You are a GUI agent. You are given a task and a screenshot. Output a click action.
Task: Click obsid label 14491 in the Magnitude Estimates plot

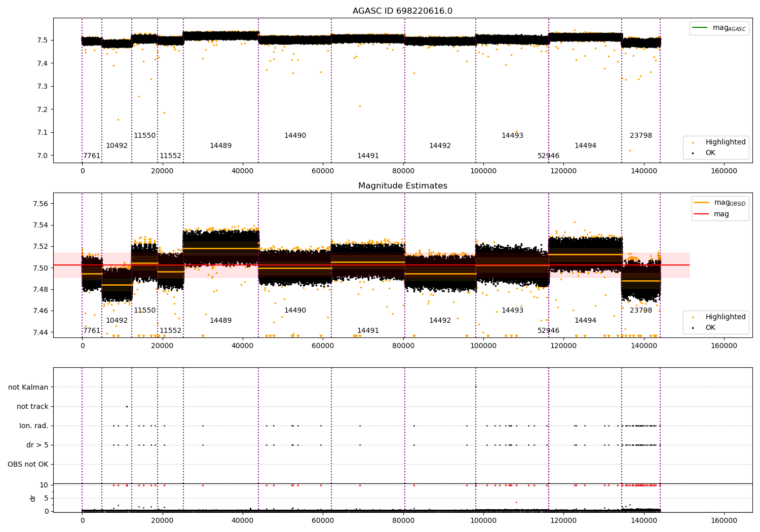(x=368, y=330)
